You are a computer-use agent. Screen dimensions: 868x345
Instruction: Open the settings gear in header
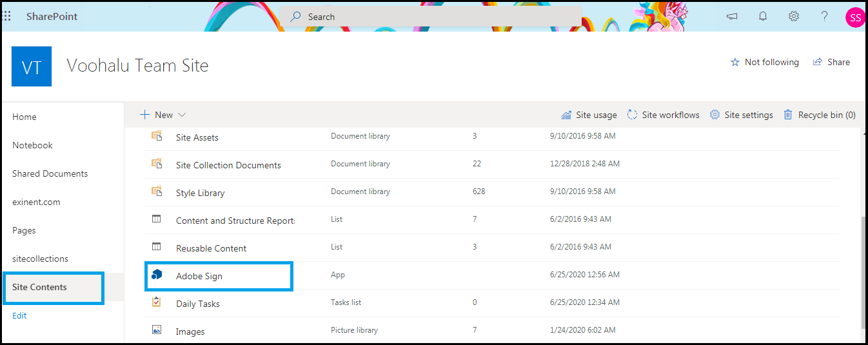tap(794, 17)
